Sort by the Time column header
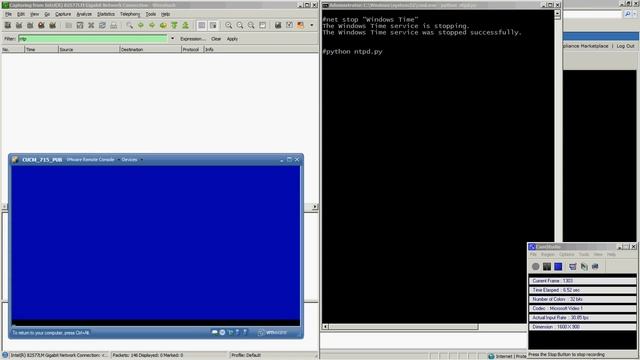Screen dimensions: 640x360 41,49
